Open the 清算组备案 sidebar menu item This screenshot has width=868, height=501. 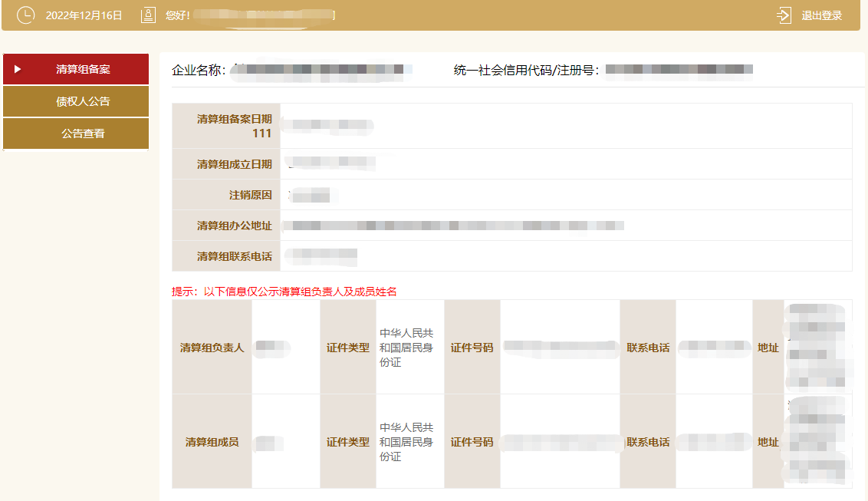pyautogui.click(x=83, y=69)
